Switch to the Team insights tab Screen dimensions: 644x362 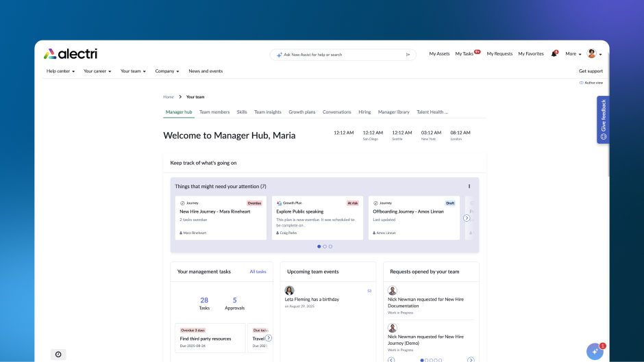coord(268,112)
